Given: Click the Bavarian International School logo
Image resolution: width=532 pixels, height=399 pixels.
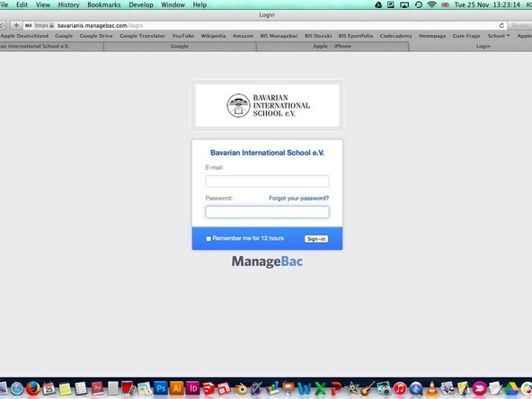Looking at the screenshot, I should click(267, 105).
